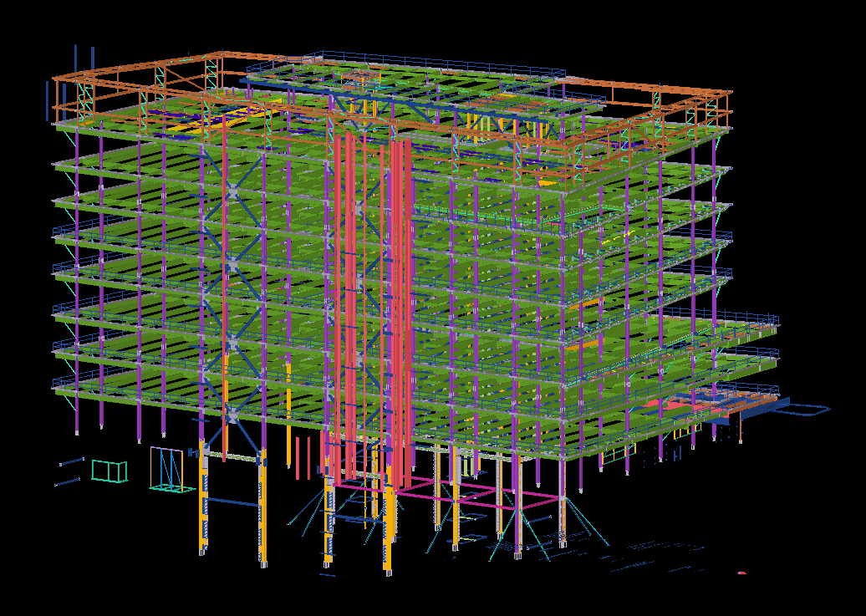
Task: Select the blue beam between yellow base columns
Action: pos(232,501)
